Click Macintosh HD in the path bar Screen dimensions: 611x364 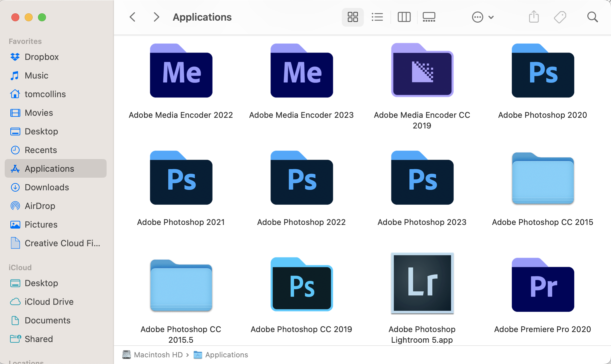coord(158,355)
